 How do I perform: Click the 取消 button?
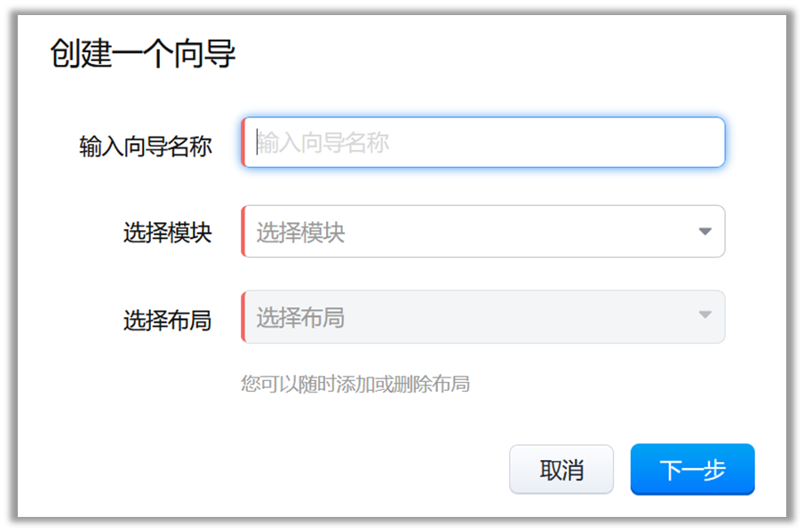pos(561,469)
